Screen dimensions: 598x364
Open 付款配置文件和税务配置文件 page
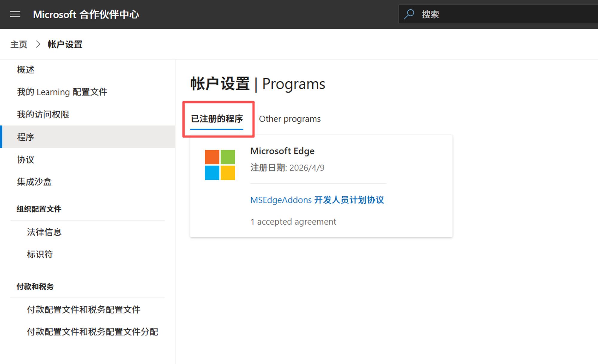[x=83, y=310]
